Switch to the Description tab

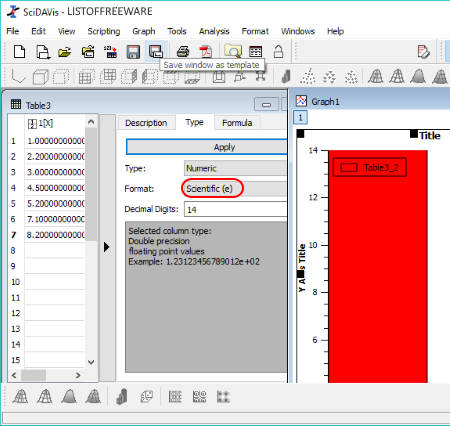point(146,123)
